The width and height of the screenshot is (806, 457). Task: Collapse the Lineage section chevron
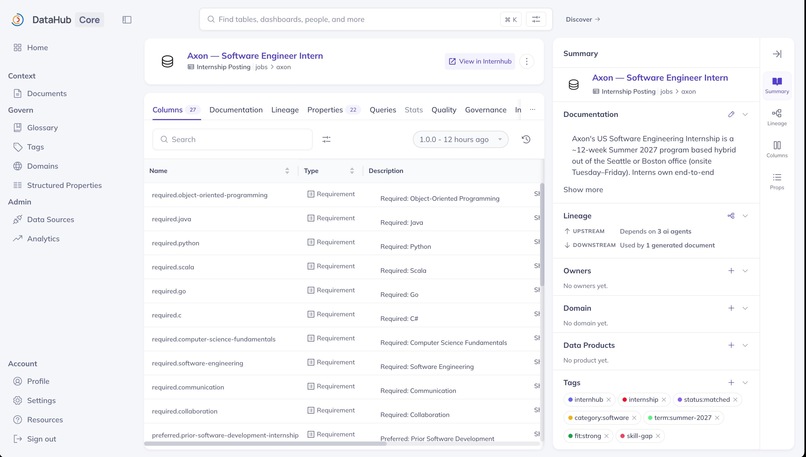tap(745, 216)
